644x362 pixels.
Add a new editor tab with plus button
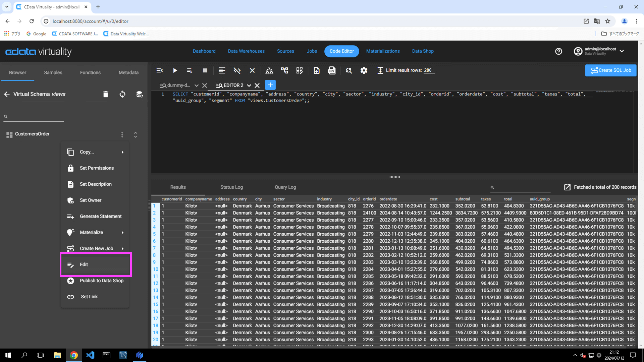(x=270, y=85)
